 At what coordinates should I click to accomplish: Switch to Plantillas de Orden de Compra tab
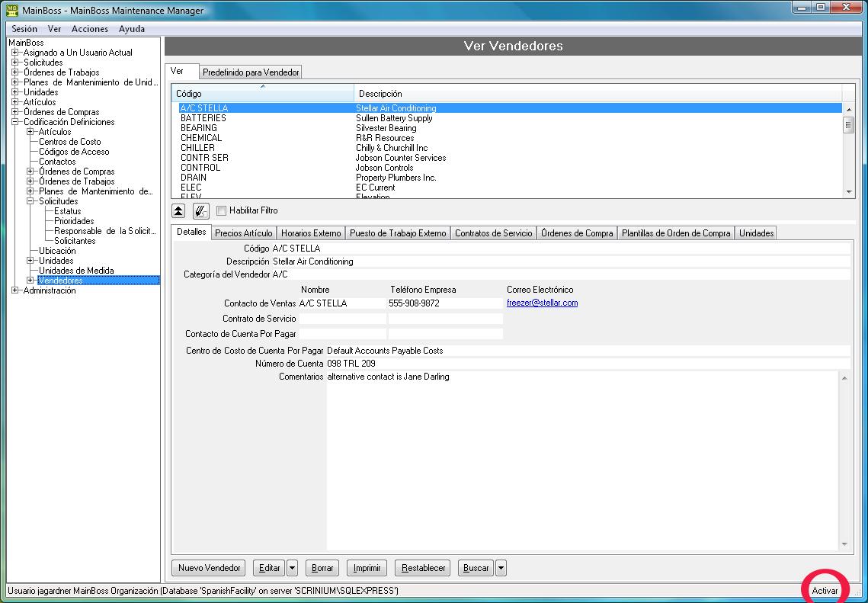(x=676, y=233)
